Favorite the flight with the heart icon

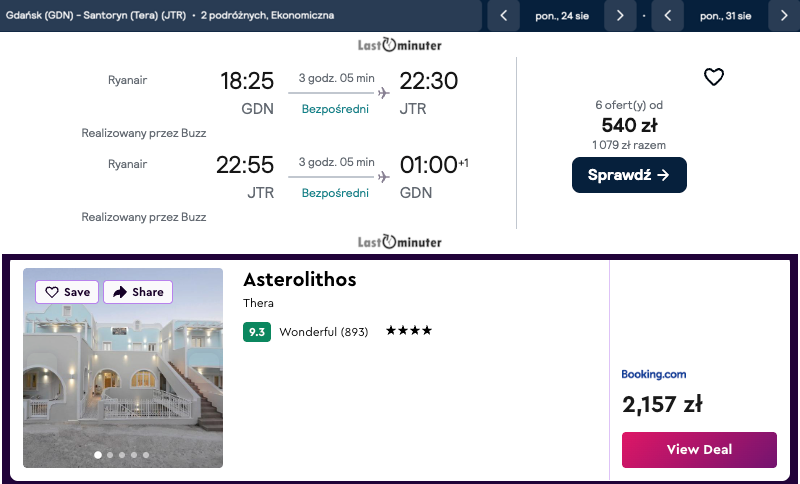click(x=713, y=77)
